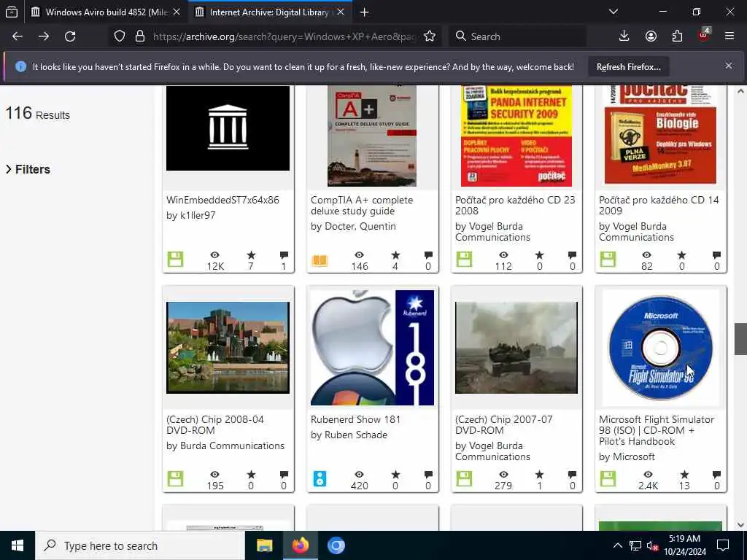Screen dimensions: 747x560
Task: Click the tank scene thumbnail
Action: point(516,348)
